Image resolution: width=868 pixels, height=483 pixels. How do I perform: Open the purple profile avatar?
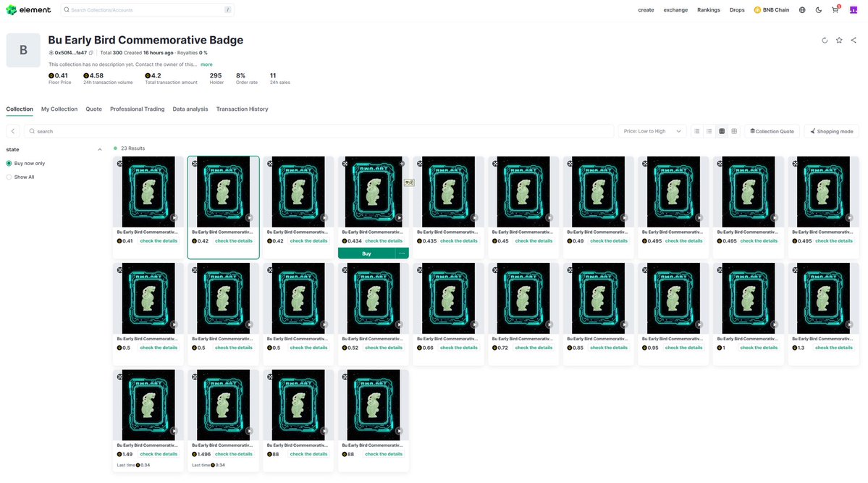click(x=854, y=10)
